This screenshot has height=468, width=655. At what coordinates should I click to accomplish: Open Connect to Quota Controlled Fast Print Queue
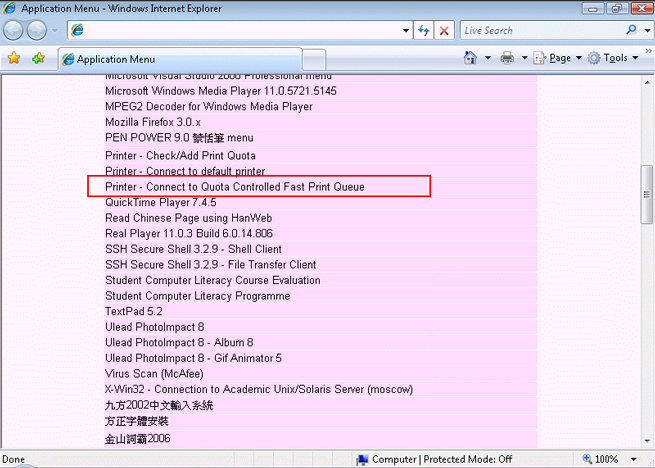(235, 187)
